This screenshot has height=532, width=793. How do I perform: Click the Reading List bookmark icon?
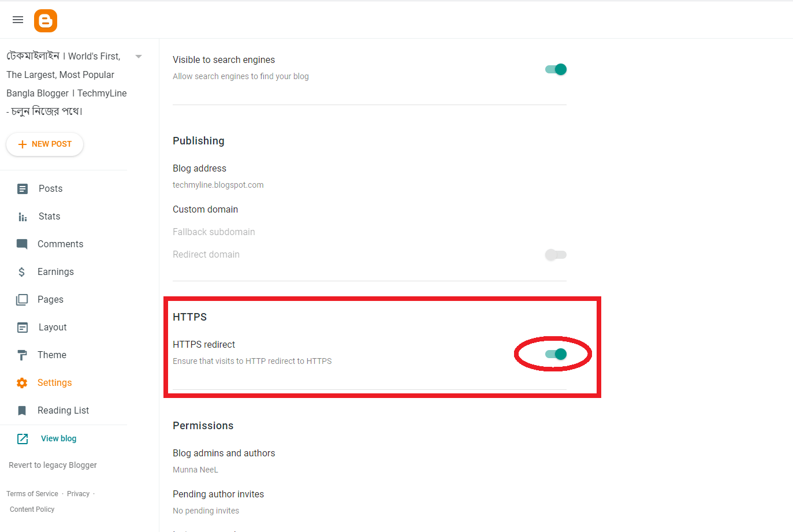(x=22, y=410)
